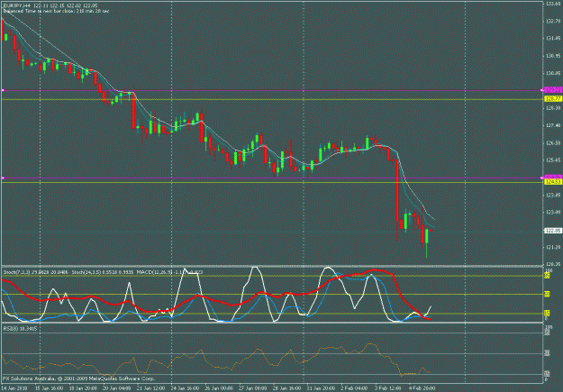Click the 125.65 price axis value
563x392 pixels.
pos(553,160)
